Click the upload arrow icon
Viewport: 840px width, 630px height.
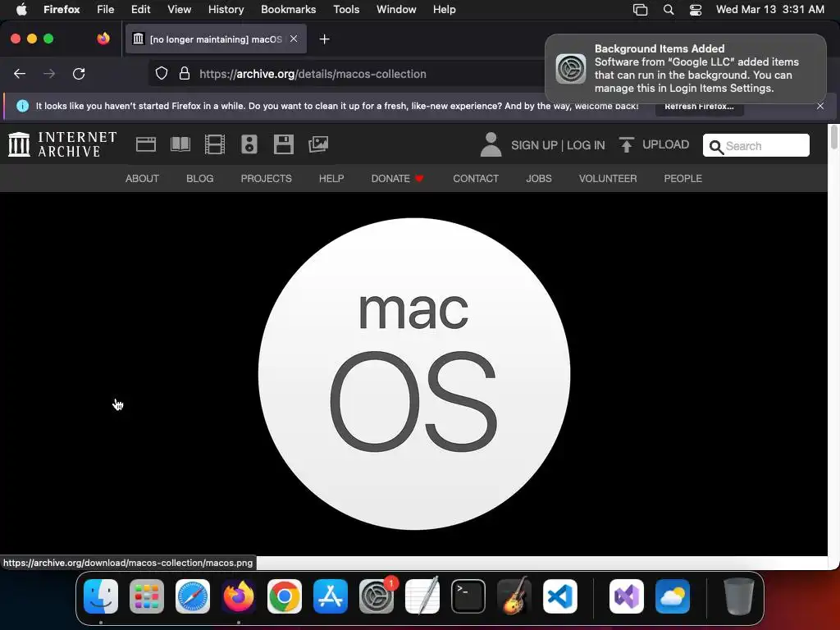coord(626,144)
